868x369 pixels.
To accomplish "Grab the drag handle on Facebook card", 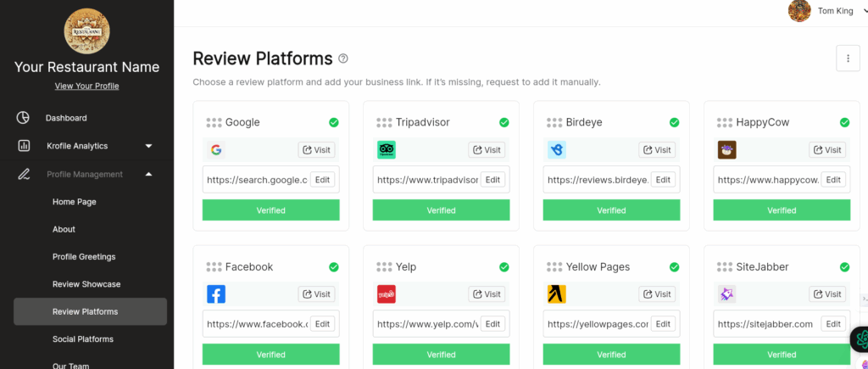I will (x=214, y=267).
